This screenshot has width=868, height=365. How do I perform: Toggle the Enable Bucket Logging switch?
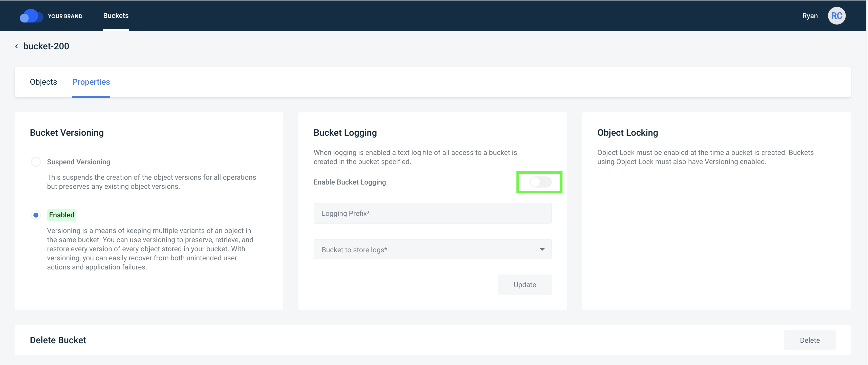tap(540, 182)
